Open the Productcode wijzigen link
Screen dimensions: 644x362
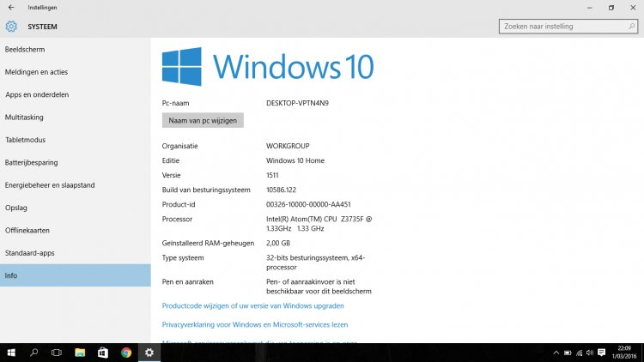(252, 305)
